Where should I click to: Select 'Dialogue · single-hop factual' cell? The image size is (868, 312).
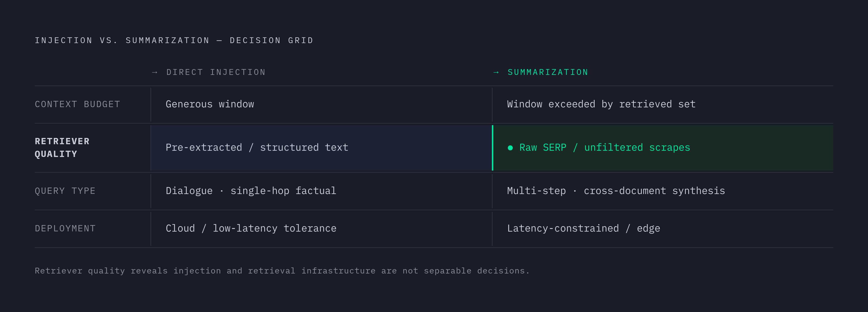[321, 191]
